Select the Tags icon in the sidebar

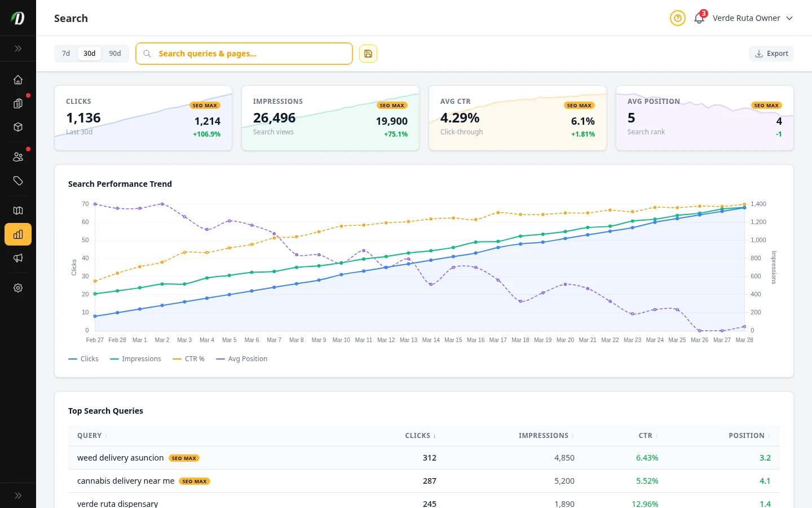tap(18, 181)
